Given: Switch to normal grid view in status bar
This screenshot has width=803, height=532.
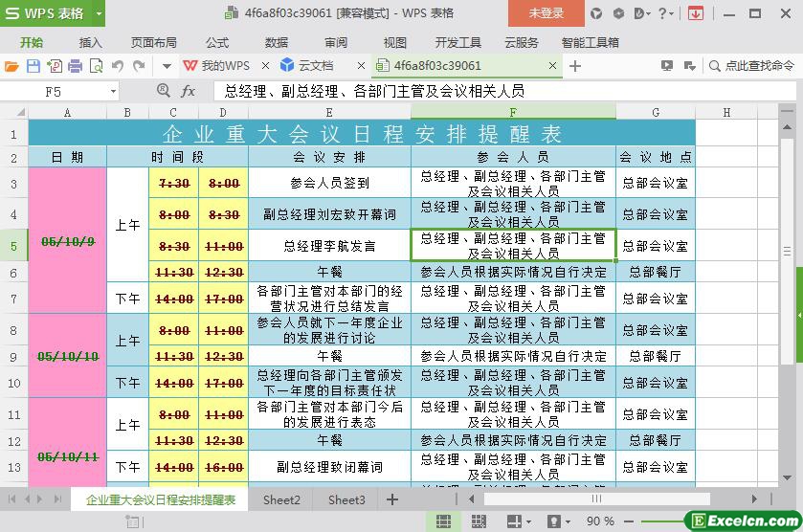Looking at the screenshot, I should point(443,521).
